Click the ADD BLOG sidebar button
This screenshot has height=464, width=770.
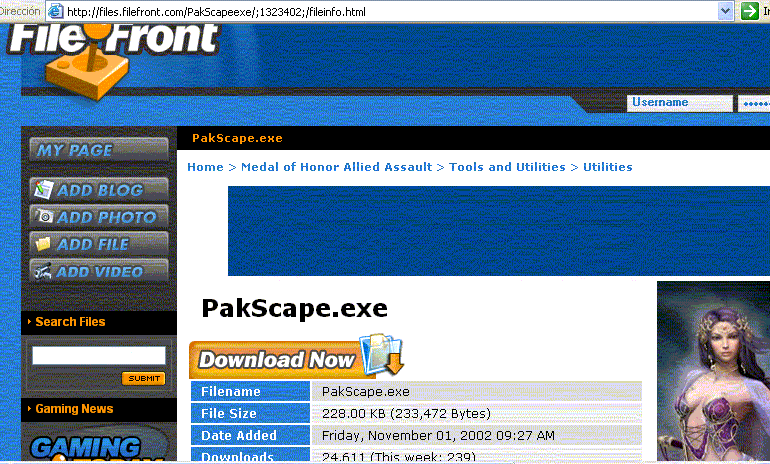click(99, 190)
